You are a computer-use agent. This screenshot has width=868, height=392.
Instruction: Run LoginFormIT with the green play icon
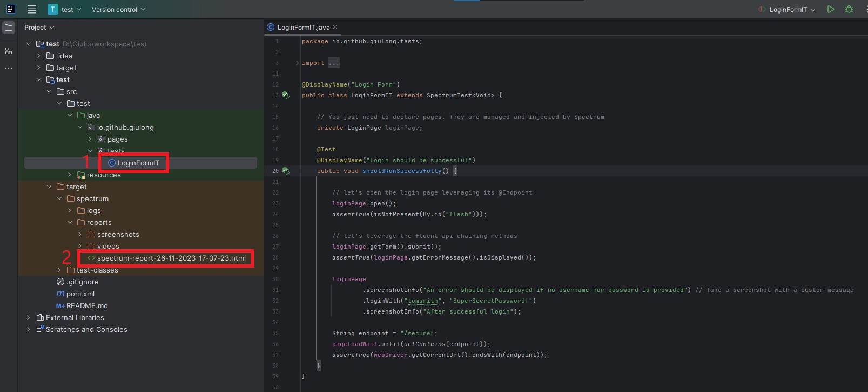[x=831, y=9]
